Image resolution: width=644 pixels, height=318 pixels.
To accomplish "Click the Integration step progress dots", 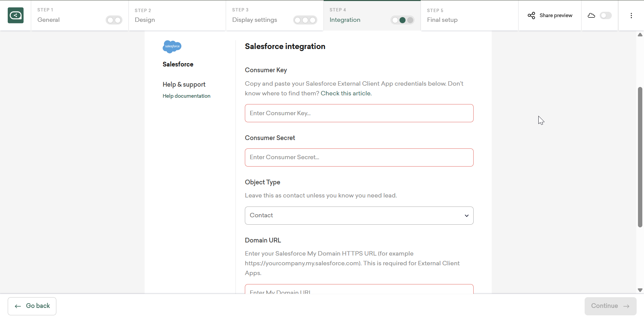I will pos(402,20).
